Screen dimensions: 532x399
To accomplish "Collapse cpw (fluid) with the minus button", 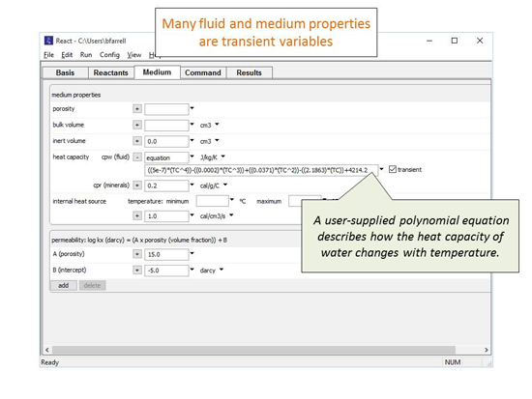I will [x=137, y=157].
